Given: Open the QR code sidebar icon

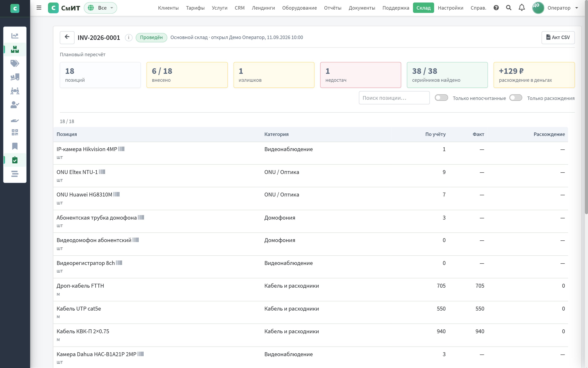Looking at the screenshot, I should coord(15,132).
